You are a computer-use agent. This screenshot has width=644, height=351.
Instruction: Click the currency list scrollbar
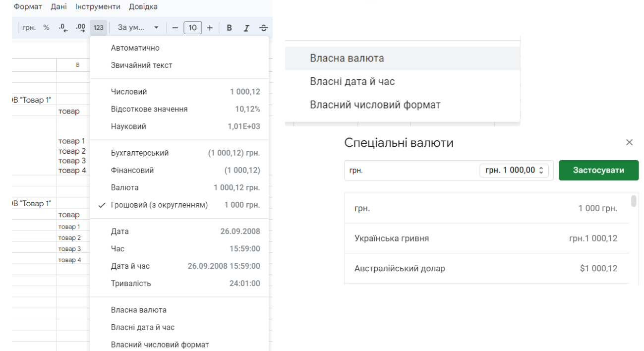[634, 201]
